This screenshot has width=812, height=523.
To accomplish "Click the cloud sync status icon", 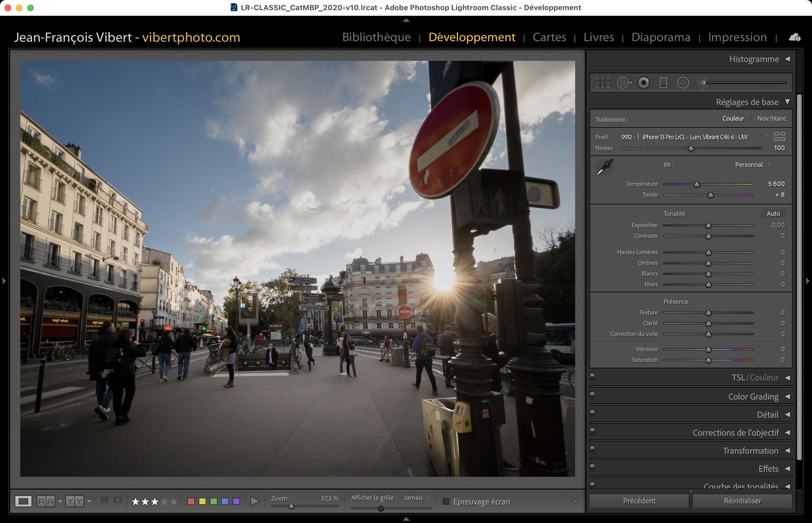I will point(794,37).
